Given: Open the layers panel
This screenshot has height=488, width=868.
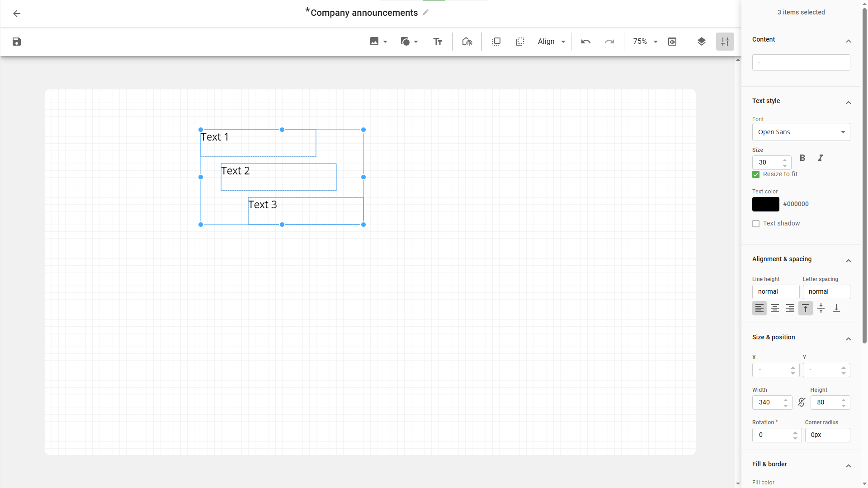Looking at the screenshot, I should click(702, 42).
